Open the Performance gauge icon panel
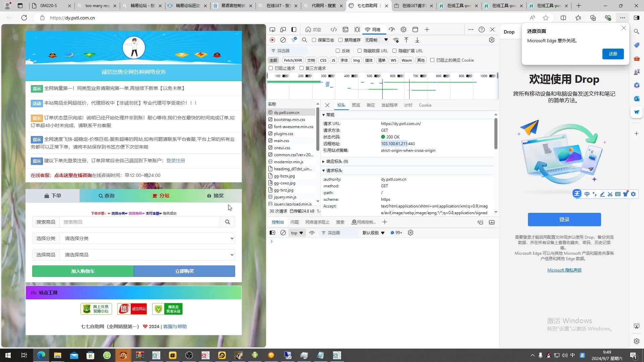Image resolution: width=644 pixels, height=362 pixels. pos(392,29)
